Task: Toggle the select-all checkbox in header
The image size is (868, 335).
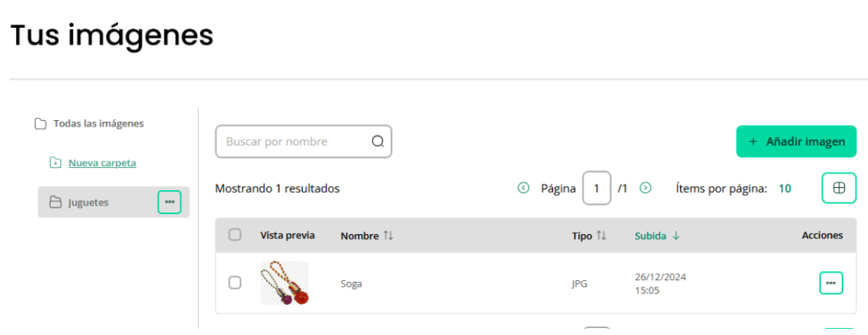Action: (235, 235)
